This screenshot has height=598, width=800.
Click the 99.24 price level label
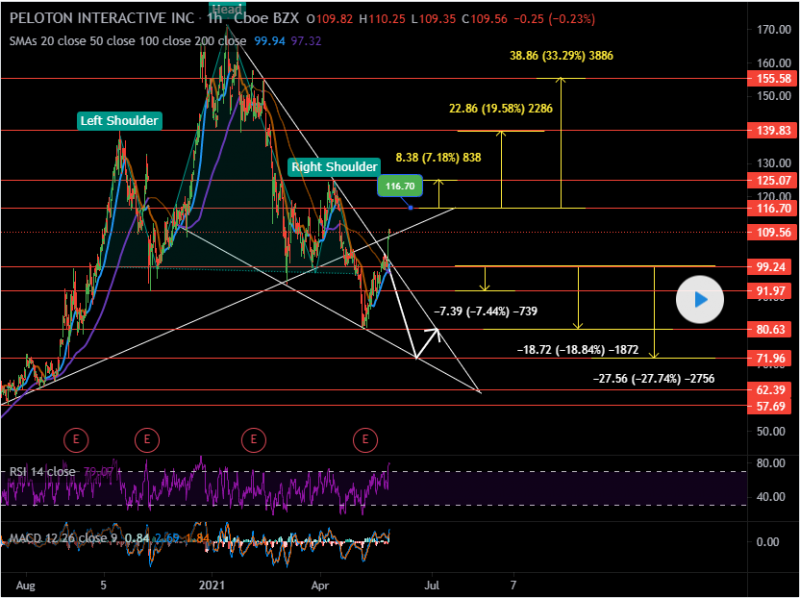pyautogui.click(x=771, y=266)
